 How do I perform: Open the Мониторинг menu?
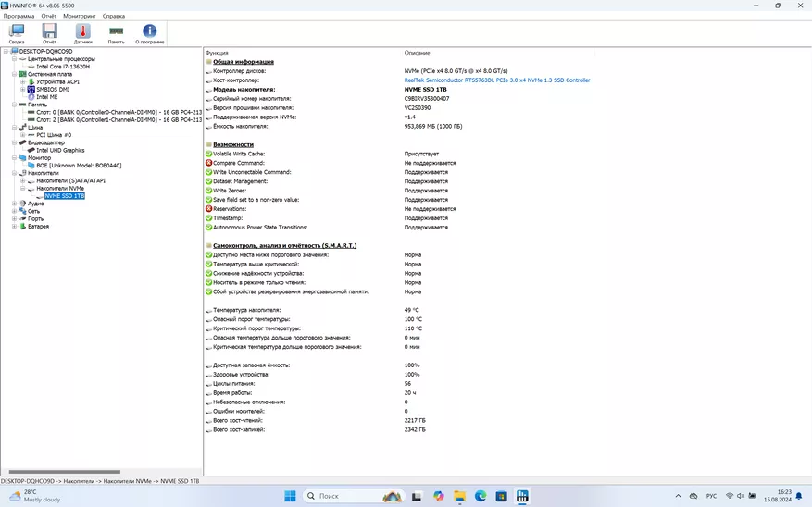point(79,16)
